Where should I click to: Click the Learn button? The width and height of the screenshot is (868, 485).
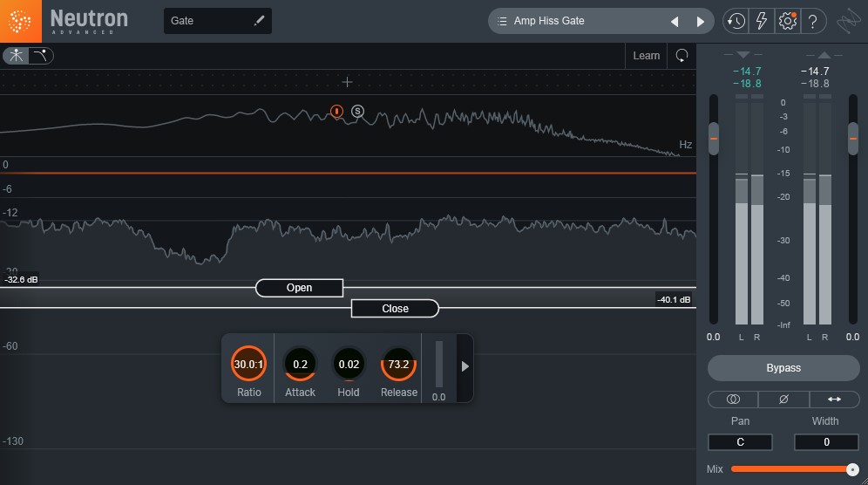pos(646,56)
